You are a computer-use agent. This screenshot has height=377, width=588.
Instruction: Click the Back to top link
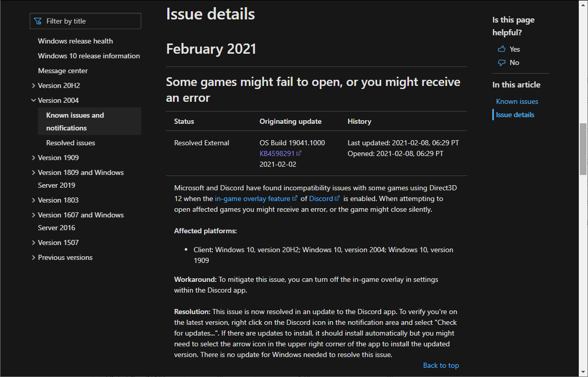coord(441,365)
